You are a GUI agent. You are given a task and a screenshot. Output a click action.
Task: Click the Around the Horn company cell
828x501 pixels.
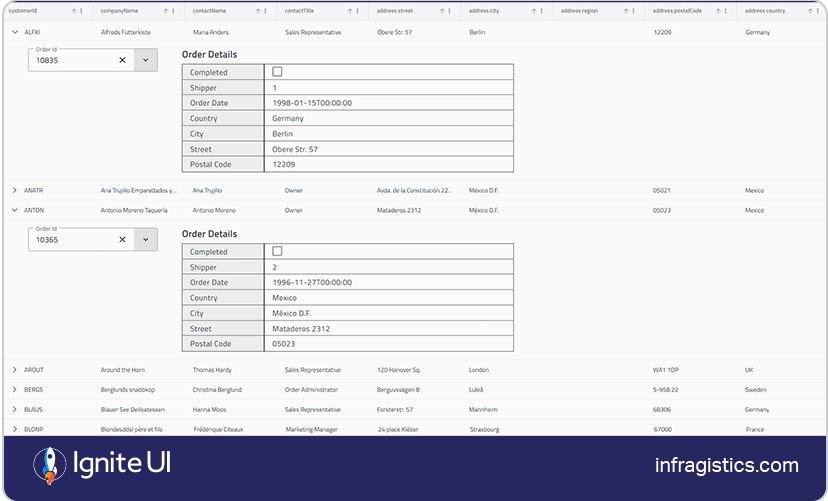123,370
